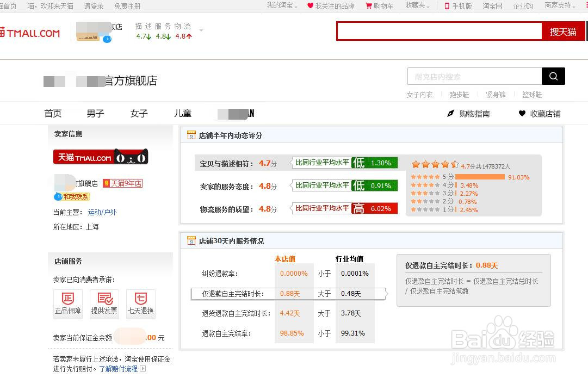Screen dimensions: 588x378
Task: Click the in-store search input field
Action: point(475,76)
